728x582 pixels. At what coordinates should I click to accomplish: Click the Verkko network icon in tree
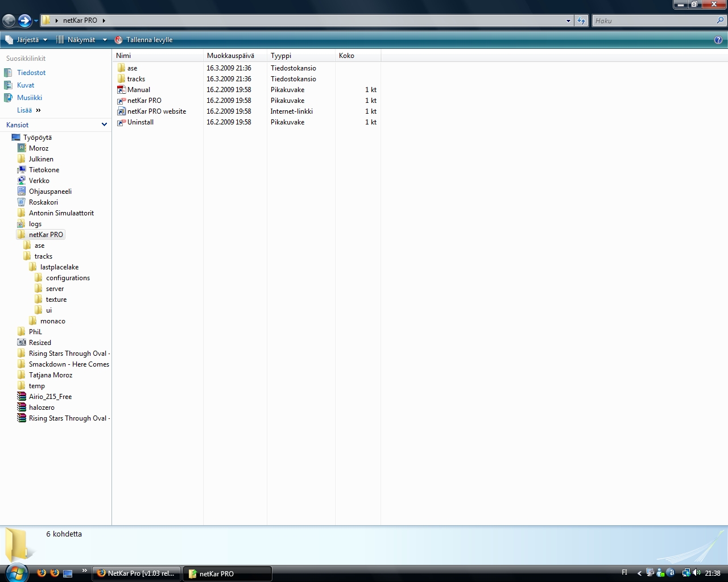point(22,181)
